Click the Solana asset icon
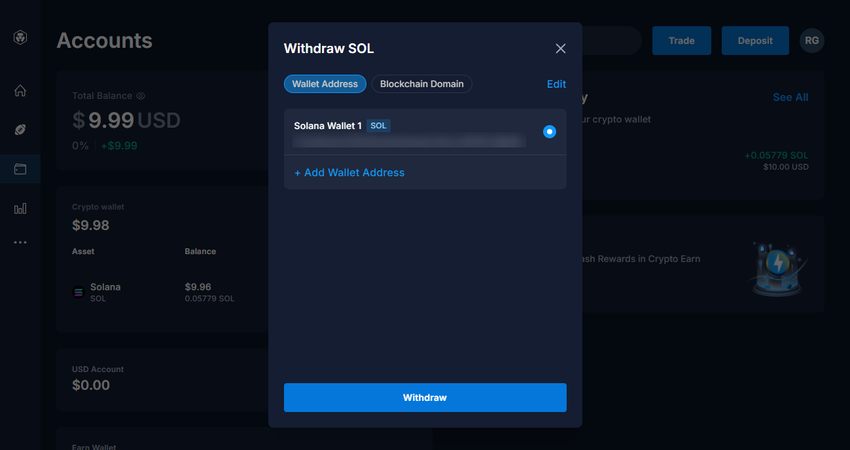This screenshot has height=450, width=850. point(79,292)
